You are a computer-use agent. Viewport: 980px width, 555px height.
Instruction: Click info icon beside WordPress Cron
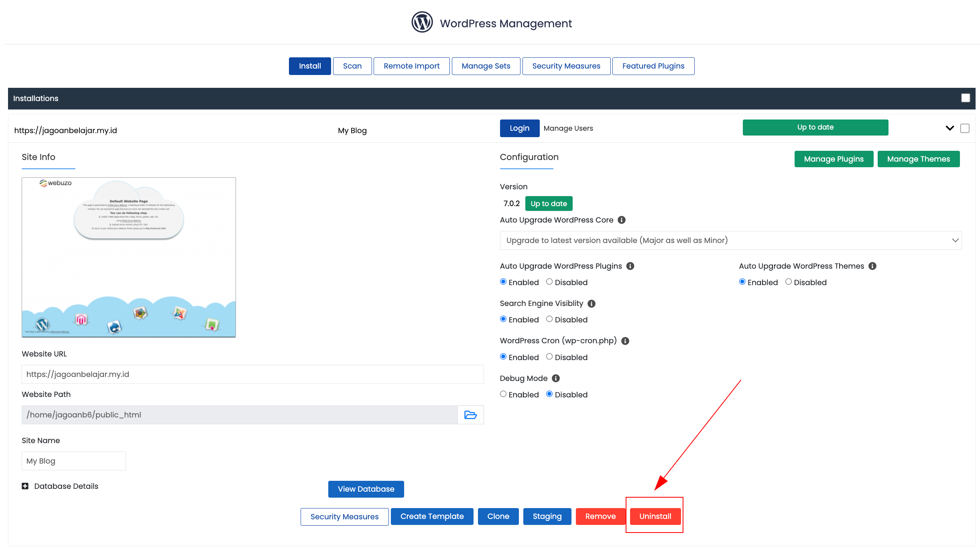[625, 341]
